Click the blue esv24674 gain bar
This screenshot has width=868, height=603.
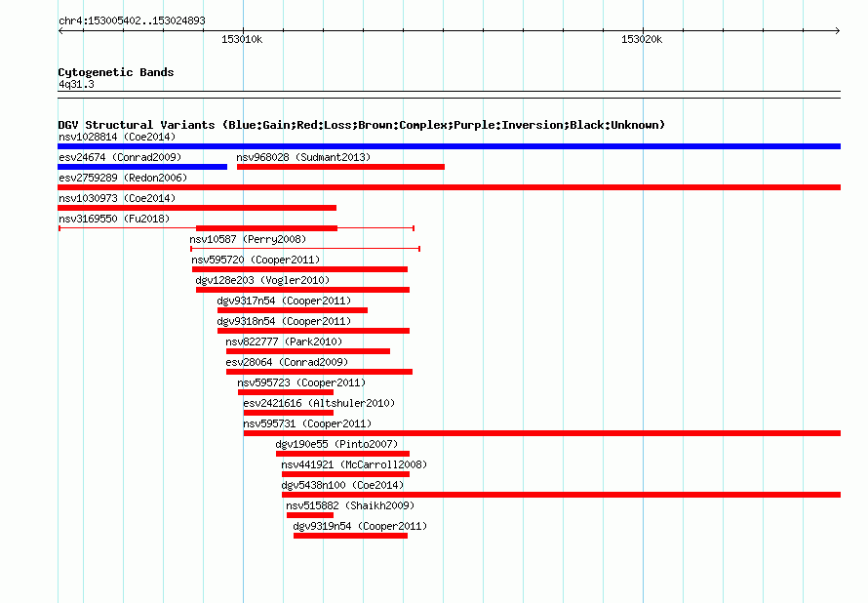(x=142, y=167)
